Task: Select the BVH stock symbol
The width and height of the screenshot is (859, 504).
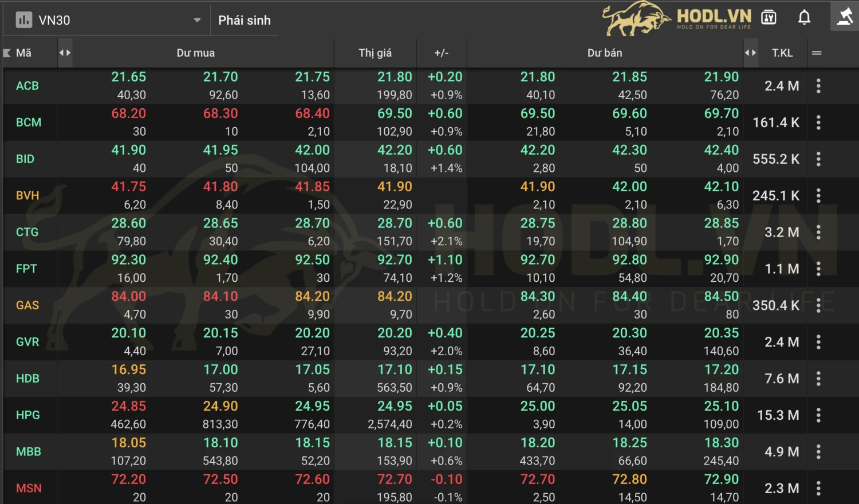Action: click(27, 195)
